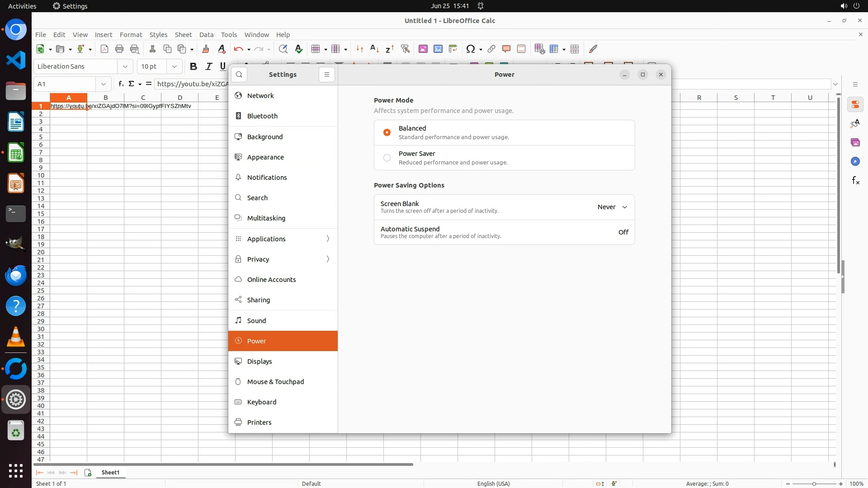Viewport: 868px width, 488px height.
Task: Click the Cut scissors icon
Action: click(x=152, y=49)
